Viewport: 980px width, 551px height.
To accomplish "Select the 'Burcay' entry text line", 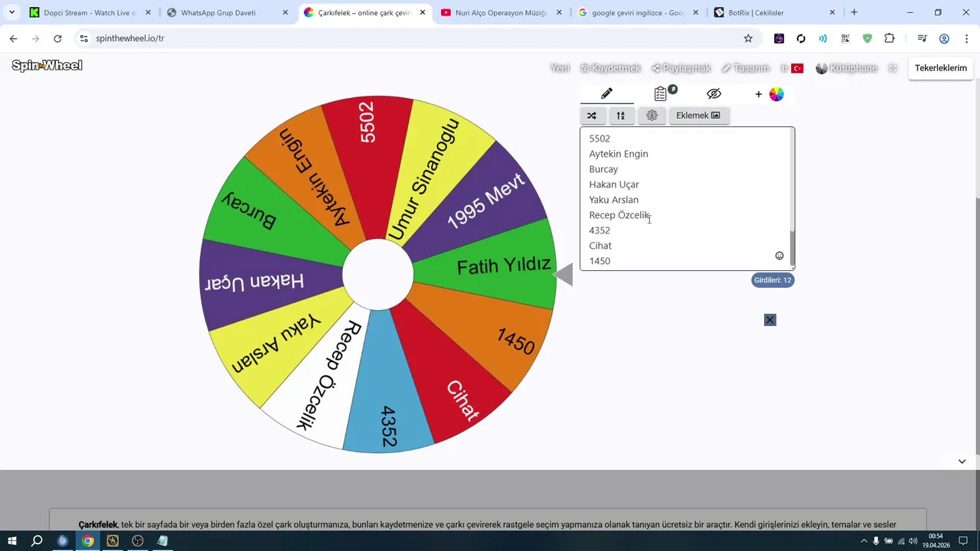I will click(603, 169).
